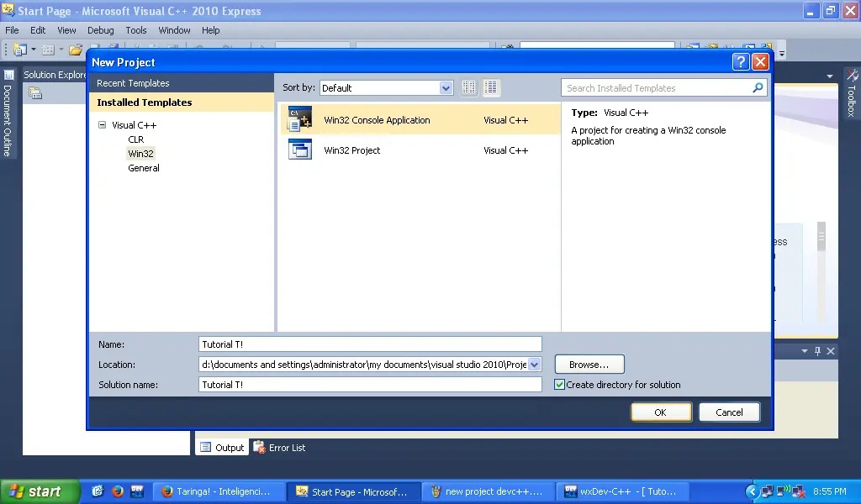Click the help question mark button of New Project dialog
Viewport: 861px width, 504px height.
click(x=741, y=62)
